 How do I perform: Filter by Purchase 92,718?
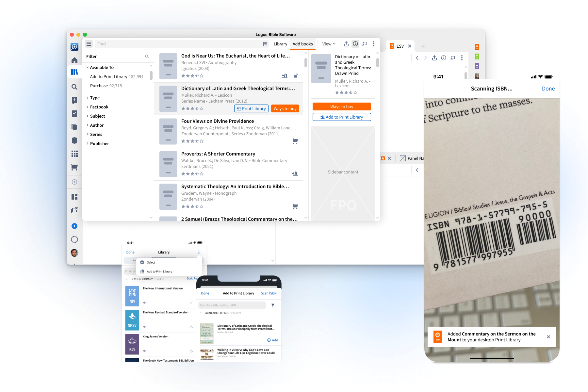click(x=106, y=86)
